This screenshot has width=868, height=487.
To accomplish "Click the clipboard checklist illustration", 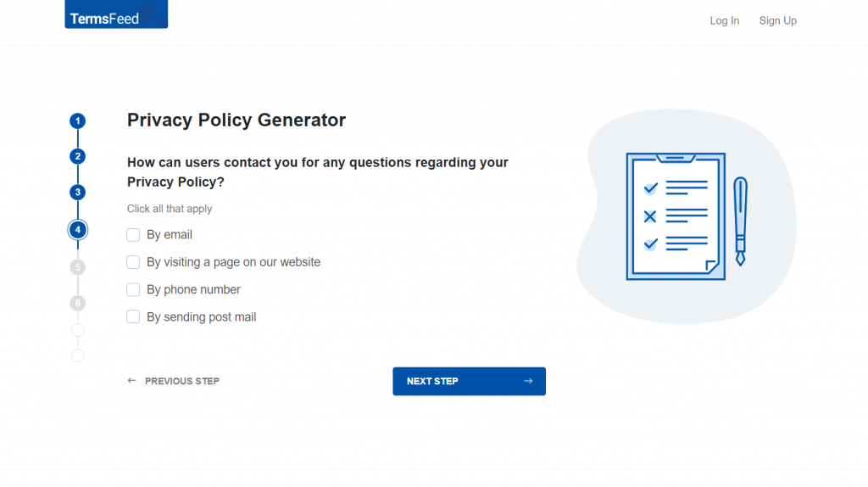I will pyautogui.click(x=676, y=216).
